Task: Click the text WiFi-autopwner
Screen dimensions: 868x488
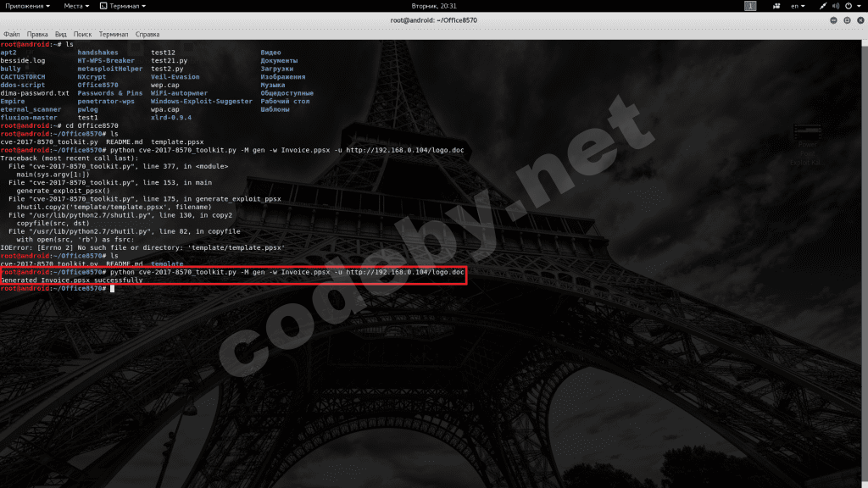Action: [x=179, y=93]
